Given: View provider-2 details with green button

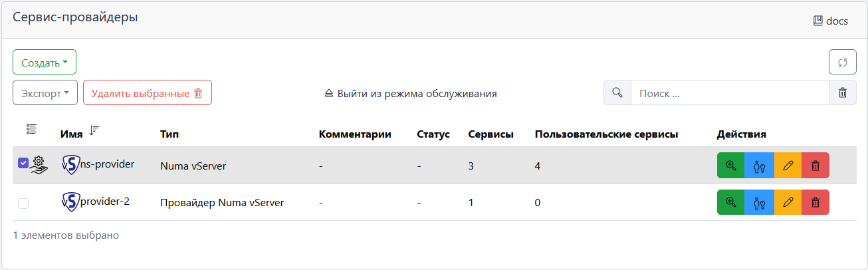Looking at the screenshot, I should click(x=730, y=202).
